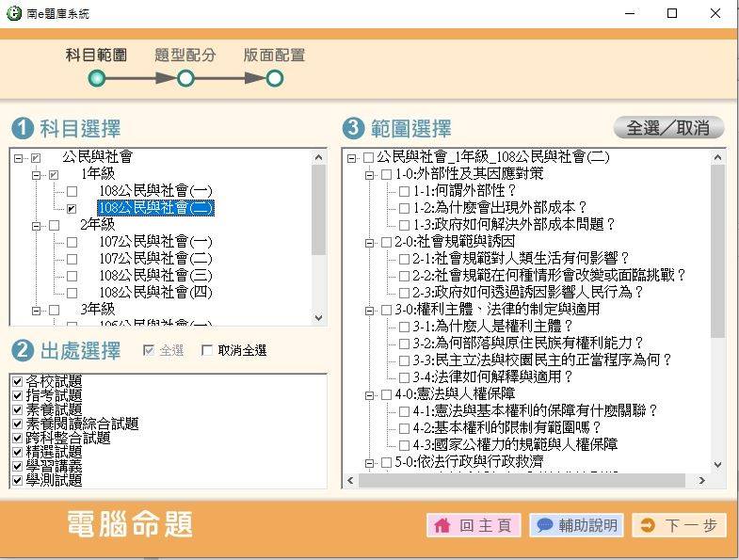Click scroll down arrow in subject tree
The image size is (739, 560).
[319, 318]
